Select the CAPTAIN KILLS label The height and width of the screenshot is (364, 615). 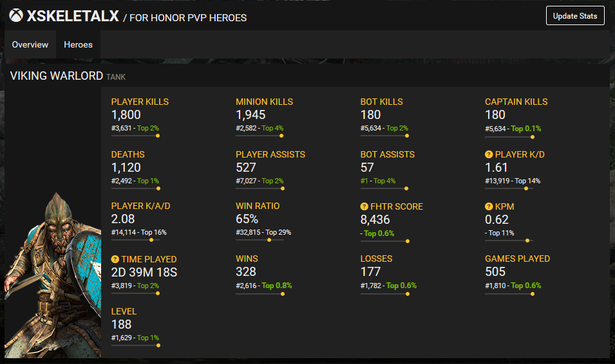coord(516,102)
